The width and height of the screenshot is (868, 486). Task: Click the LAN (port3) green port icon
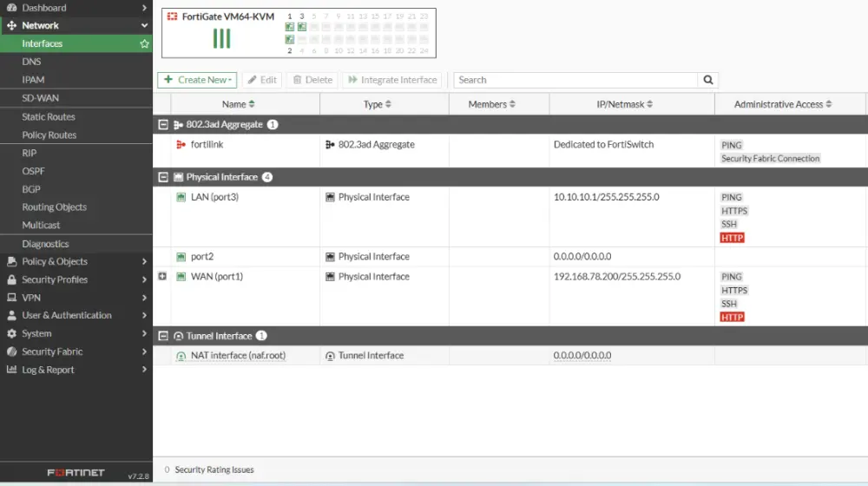click(x=181, y=197)
